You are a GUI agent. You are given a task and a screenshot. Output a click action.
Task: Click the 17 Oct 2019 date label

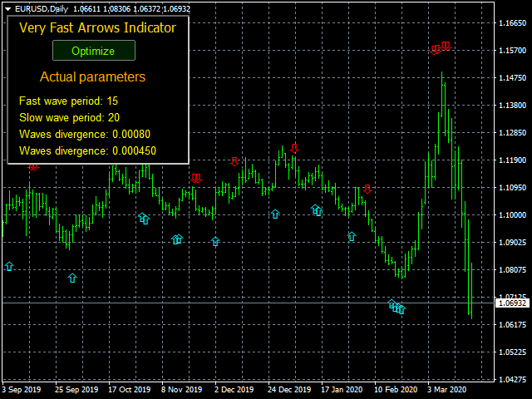(x=130, y=390)
